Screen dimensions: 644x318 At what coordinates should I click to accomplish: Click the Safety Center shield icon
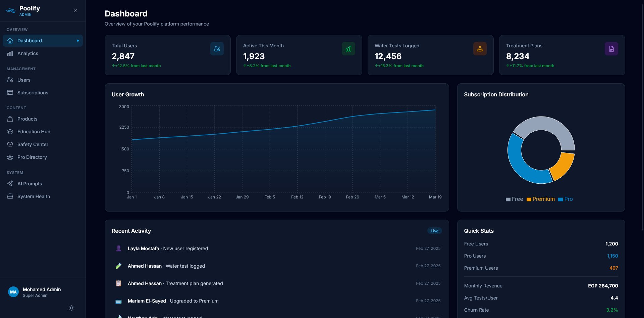pos(10,144)
